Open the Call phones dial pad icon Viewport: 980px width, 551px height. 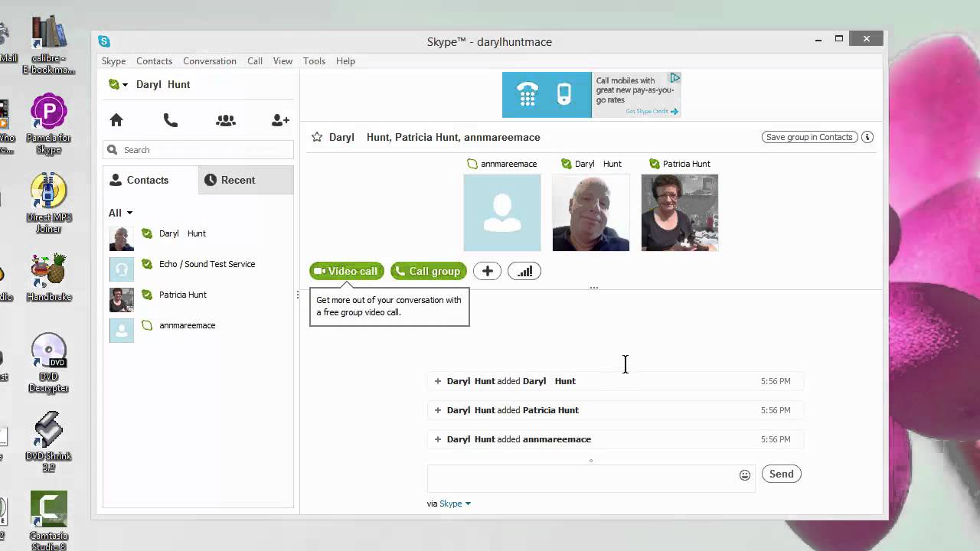pos(171,120)
